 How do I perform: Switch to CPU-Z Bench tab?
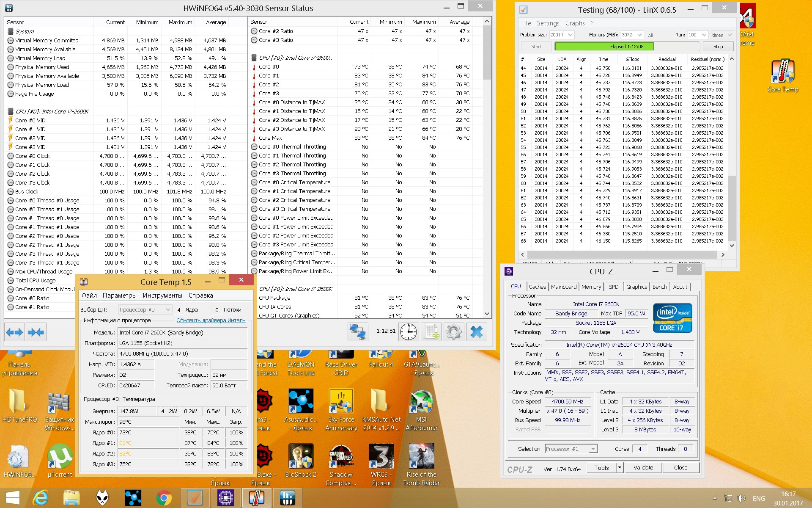[659, 287]
